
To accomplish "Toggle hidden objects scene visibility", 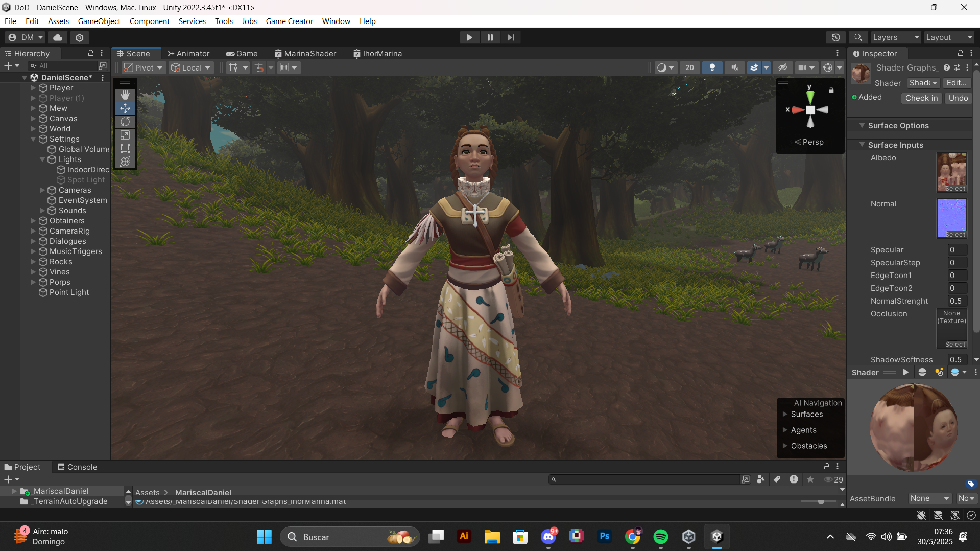I will [x=782, y=67].
